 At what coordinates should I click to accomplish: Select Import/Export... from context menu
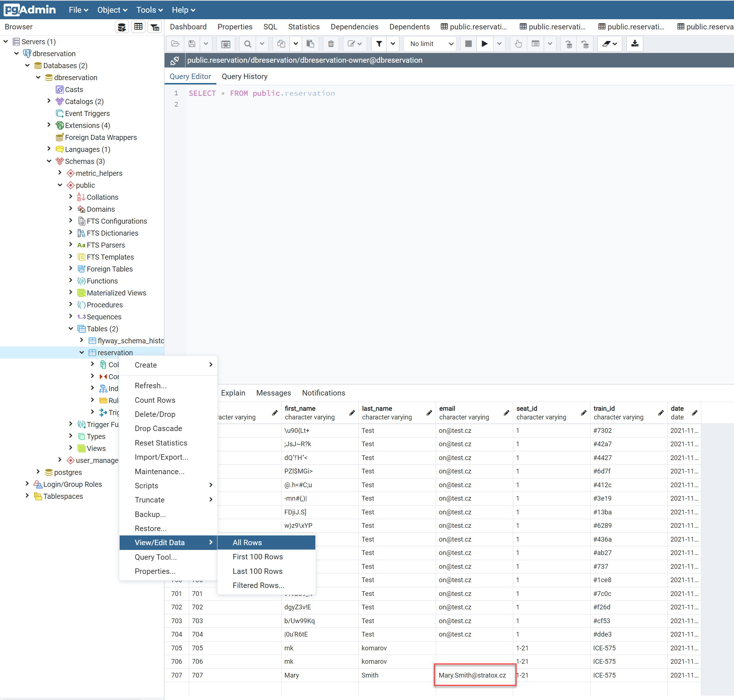(x=168, y=457)
